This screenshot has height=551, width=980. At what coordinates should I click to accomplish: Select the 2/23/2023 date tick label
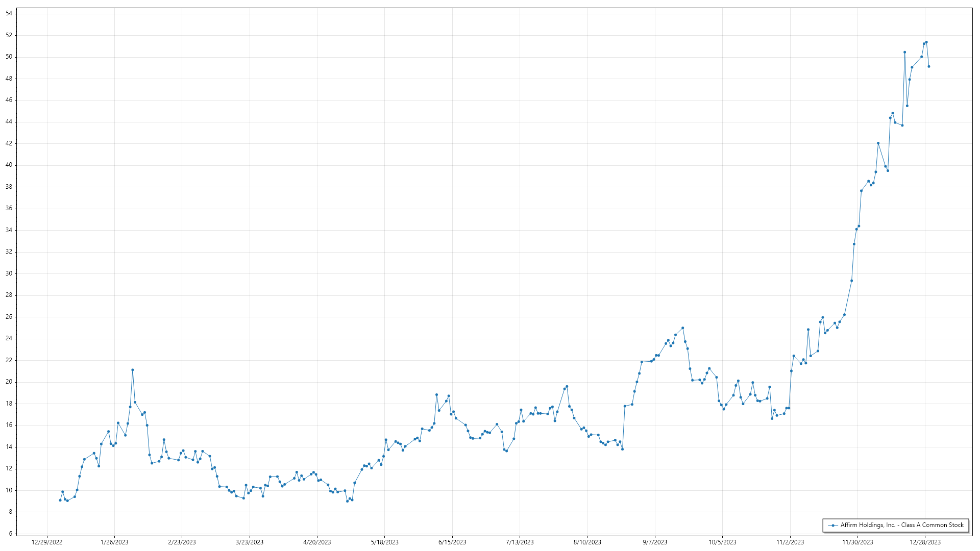(x=182, y=542)
